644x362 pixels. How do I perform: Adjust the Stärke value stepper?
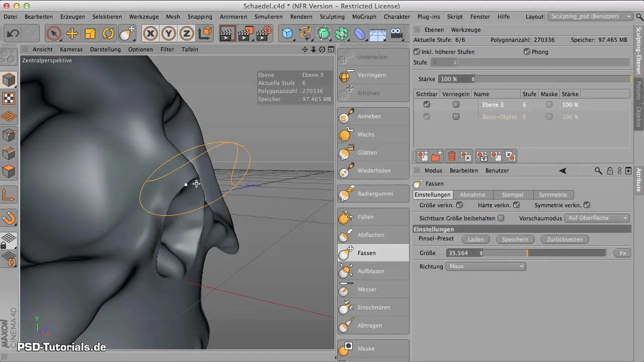[473, 79]
